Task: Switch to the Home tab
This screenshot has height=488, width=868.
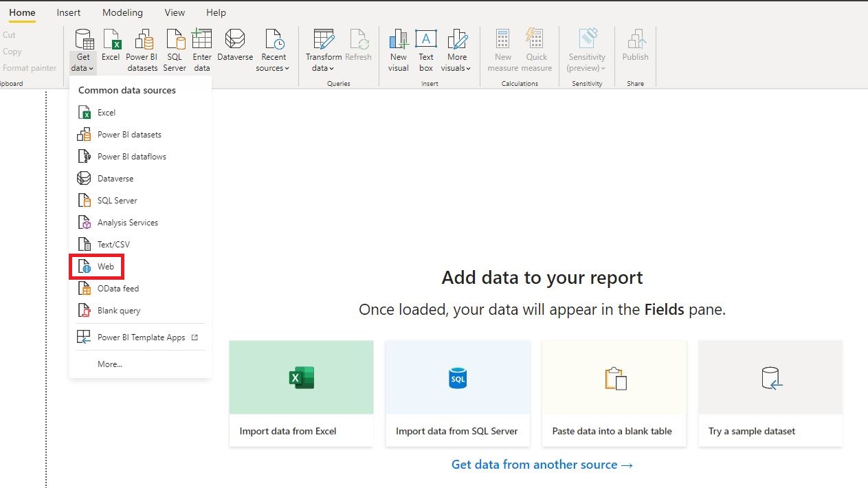Action: pyautogui.click(x=23, y=12)
